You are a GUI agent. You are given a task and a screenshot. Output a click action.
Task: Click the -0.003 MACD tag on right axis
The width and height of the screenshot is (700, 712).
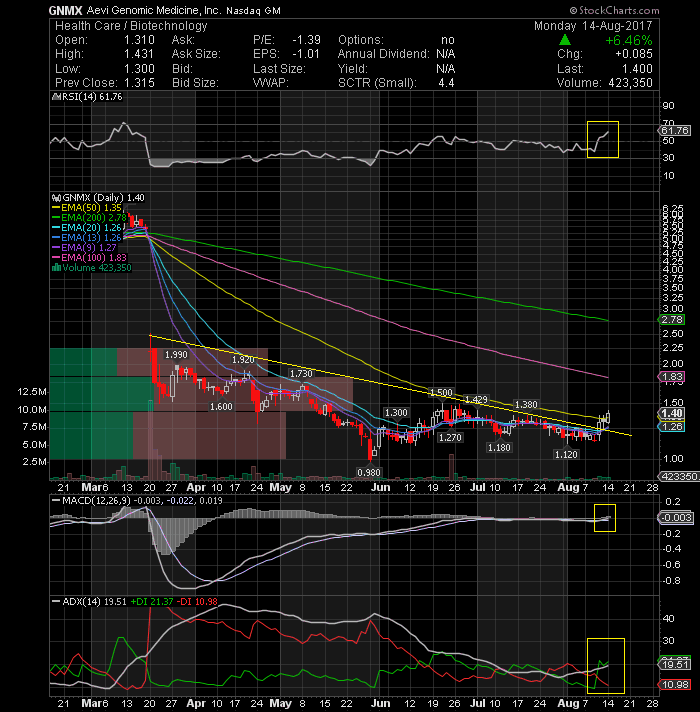coord(676,518)
